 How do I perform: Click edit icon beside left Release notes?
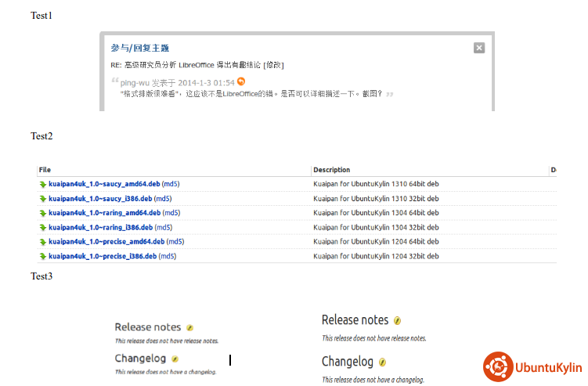(189, 328)
